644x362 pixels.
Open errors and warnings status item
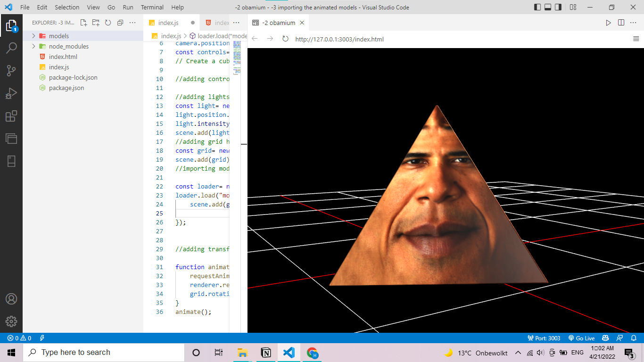[19, 338]
